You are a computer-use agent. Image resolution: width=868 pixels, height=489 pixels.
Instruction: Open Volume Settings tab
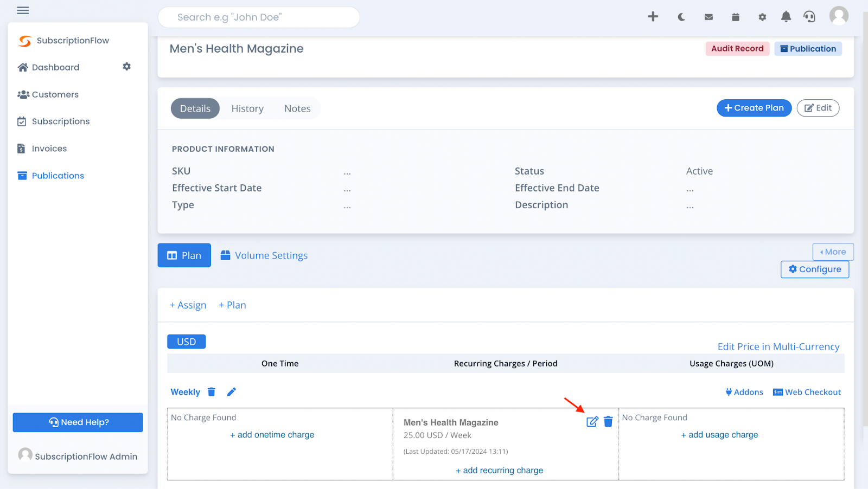click(x=264, y=255)
